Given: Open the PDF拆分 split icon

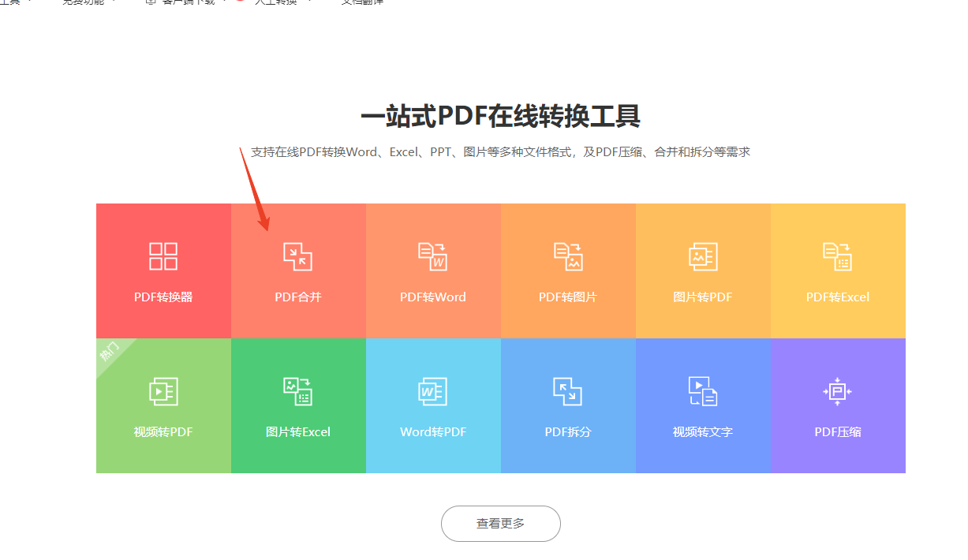Looking at the screenshot, I should click(x=568, y=391).
